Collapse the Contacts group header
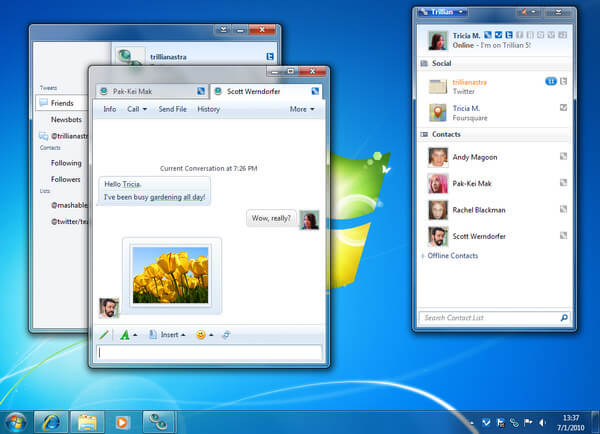Viewport: 600px width, 434px height. coord(494,135)
